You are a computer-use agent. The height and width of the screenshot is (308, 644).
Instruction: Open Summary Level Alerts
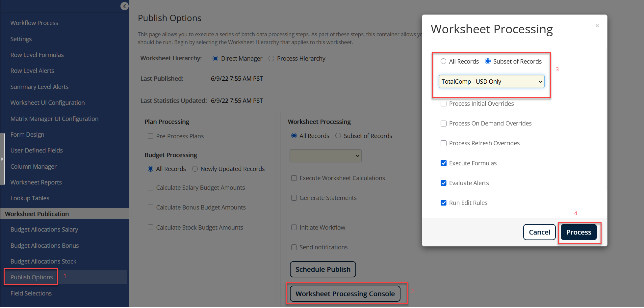[39, 87]
